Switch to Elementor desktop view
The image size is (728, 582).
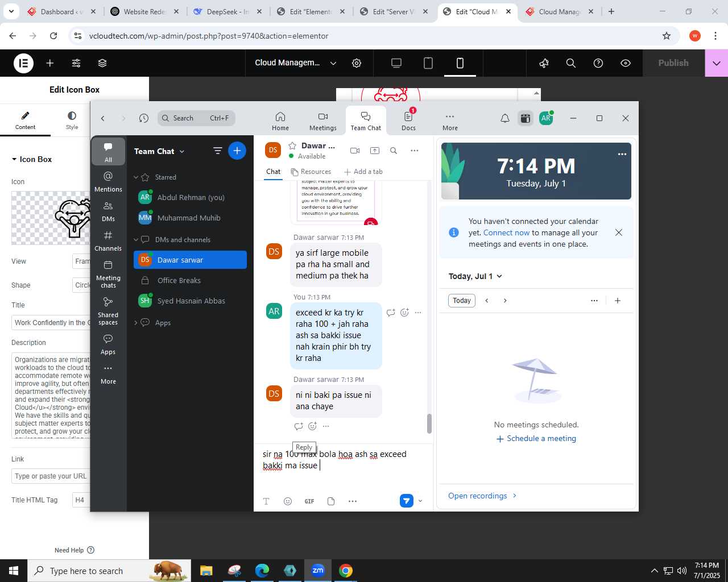tap(396, 63)
